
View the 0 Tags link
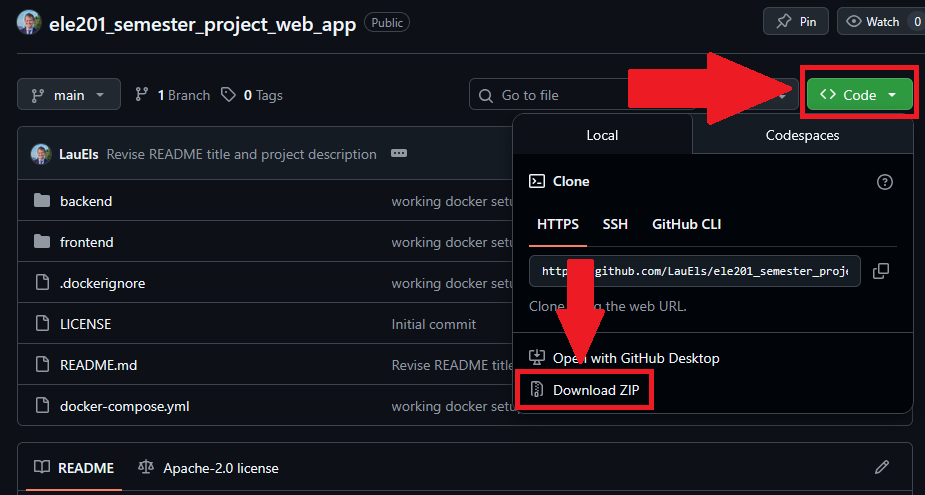point(252,95)
